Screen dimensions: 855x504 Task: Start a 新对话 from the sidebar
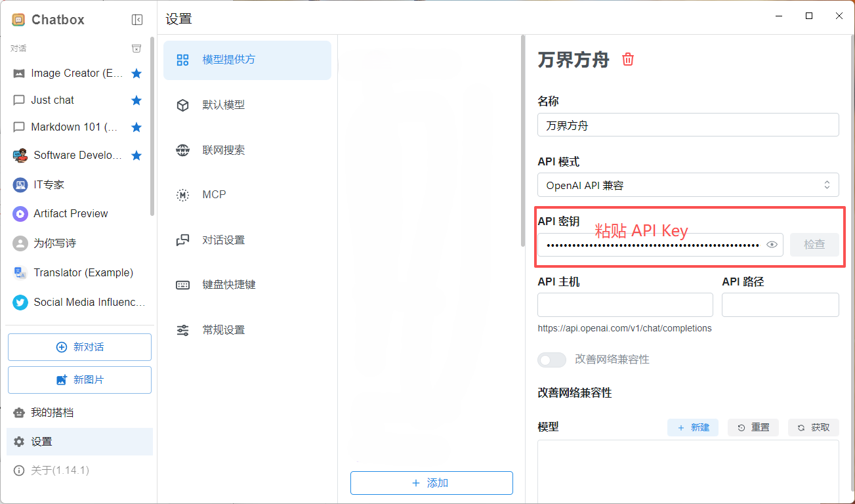point(79,347)
